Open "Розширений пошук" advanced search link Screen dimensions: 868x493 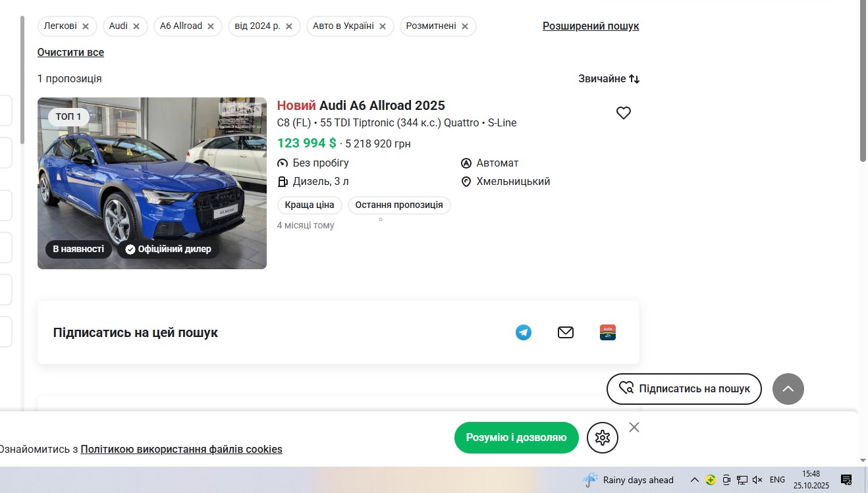coord(591,26)
